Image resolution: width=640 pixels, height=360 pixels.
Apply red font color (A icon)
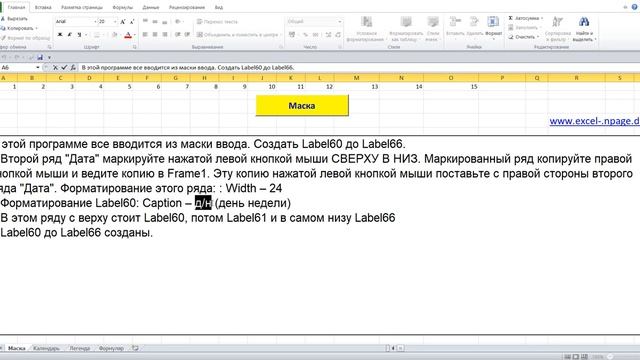[x=128, y=35]
